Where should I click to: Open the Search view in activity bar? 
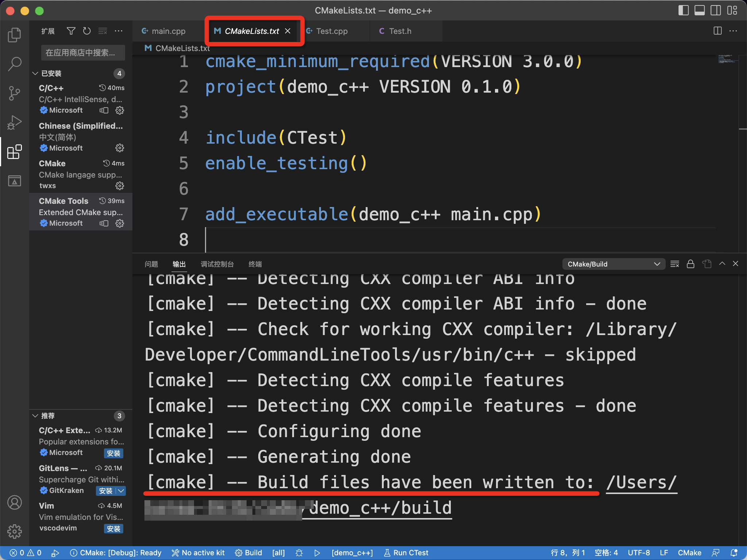[15, 63]
